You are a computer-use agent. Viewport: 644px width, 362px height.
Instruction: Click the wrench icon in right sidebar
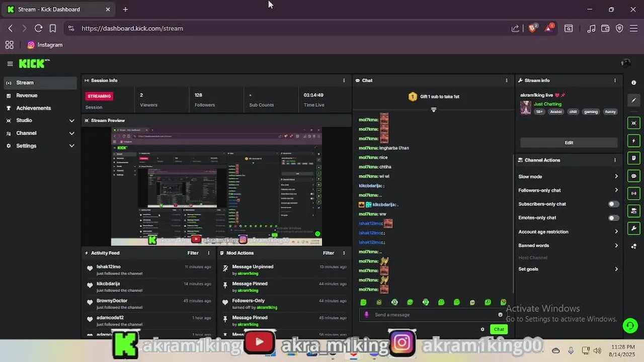(x=633, y=228)
